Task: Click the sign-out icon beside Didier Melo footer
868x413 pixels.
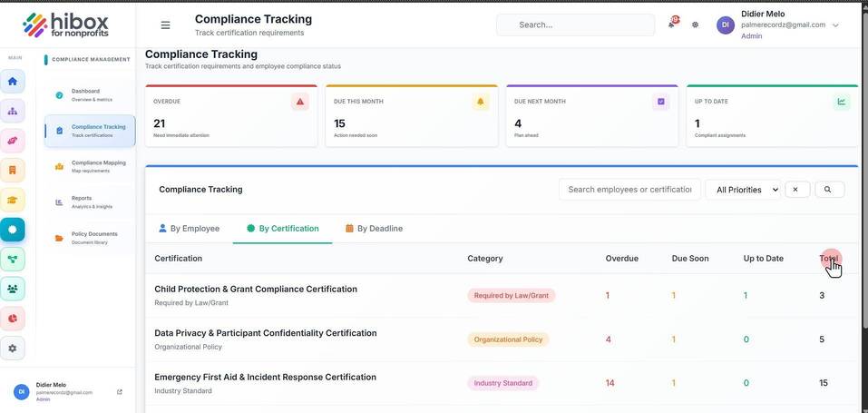Action: (120, 392)
